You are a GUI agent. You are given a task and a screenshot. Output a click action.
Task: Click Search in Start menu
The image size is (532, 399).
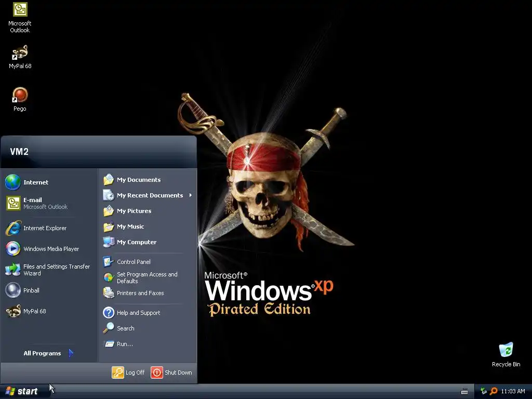point(148,328)
